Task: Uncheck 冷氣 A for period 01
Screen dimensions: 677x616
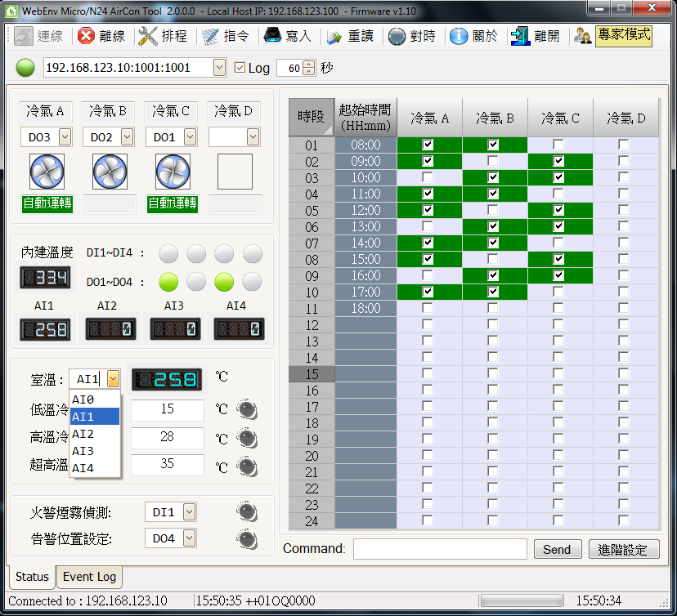Action: [x=428, y=145]
